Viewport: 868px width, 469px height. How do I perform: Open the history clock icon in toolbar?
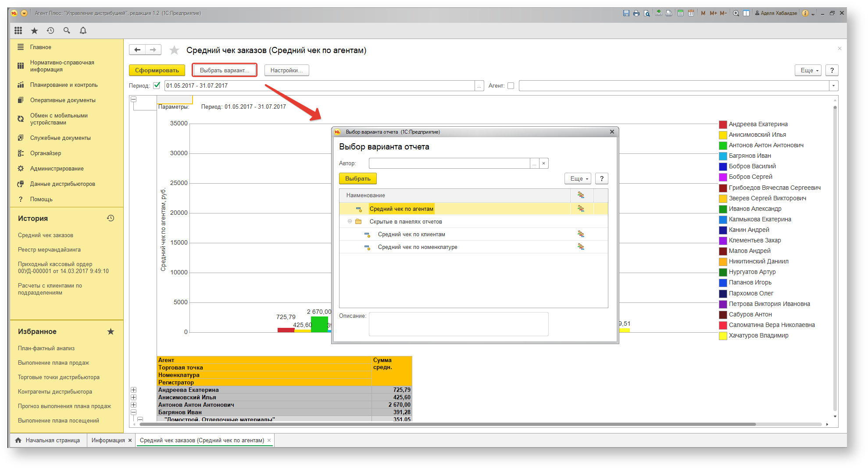50,30
